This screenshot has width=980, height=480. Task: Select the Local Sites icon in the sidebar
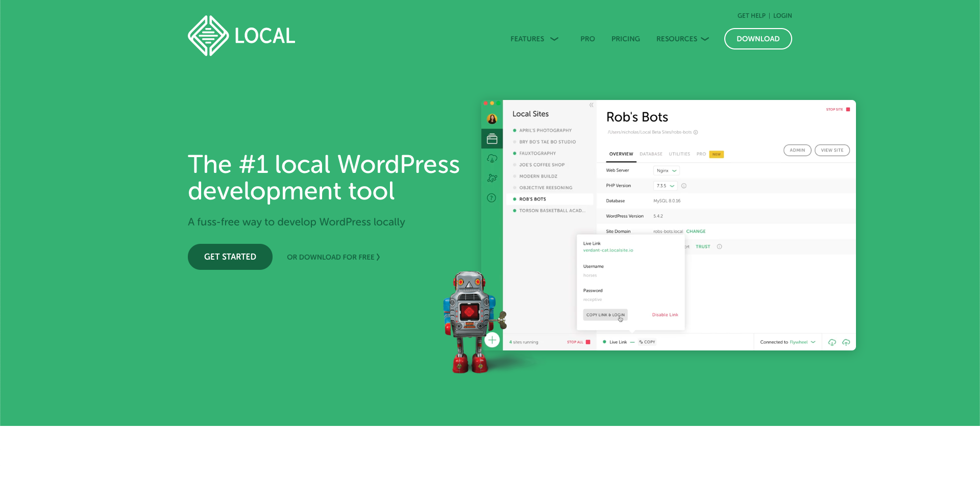coord(492,139)
